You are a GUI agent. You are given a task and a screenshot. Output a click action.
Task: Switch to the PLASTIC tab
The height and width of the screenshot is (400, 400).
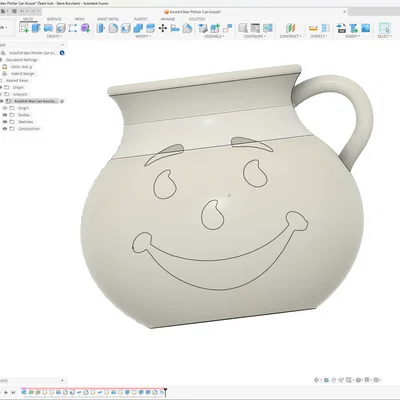pos(141,19)
